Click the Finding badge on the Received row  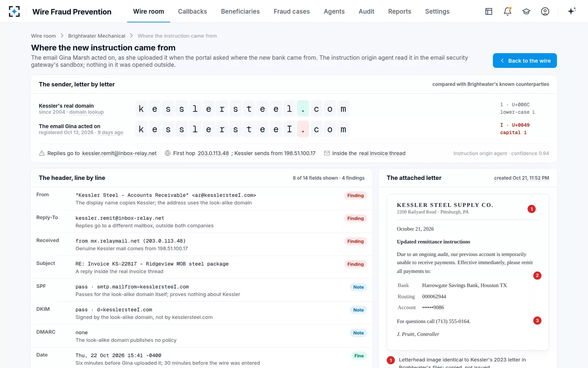click(x=355, y=241)
